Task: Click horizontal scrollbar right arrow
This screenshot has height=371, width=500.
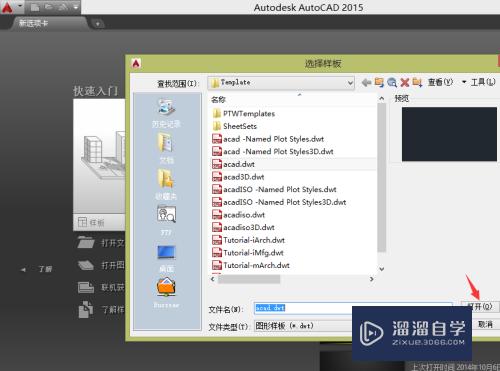Action: 372,279
